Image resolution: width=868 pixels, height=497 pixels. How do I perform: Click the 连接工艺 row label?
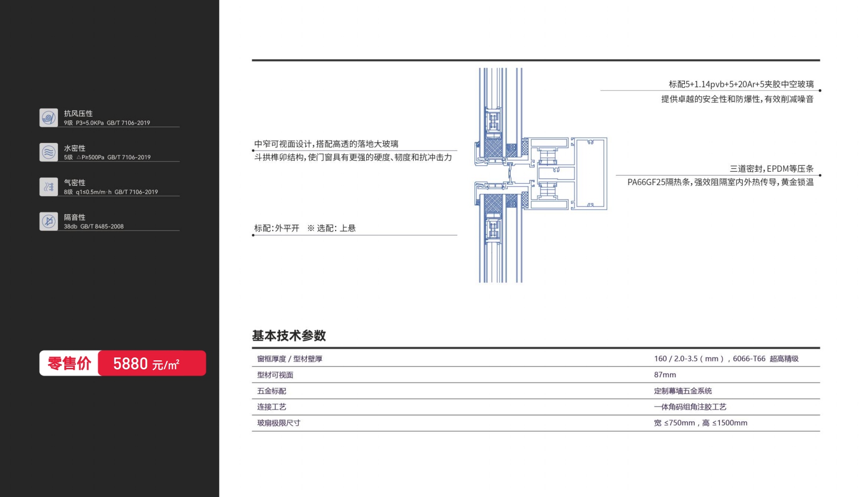(272, 407)
